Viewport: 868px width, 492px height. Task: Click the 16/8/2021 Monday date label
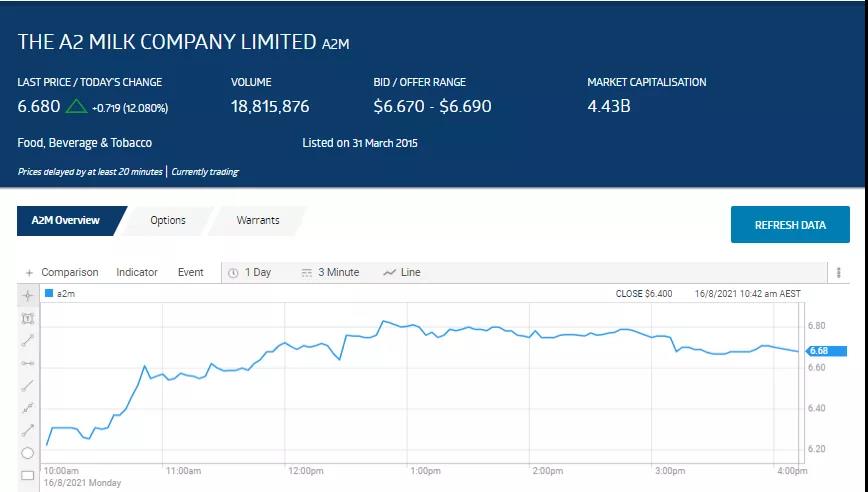coord(82,483)
